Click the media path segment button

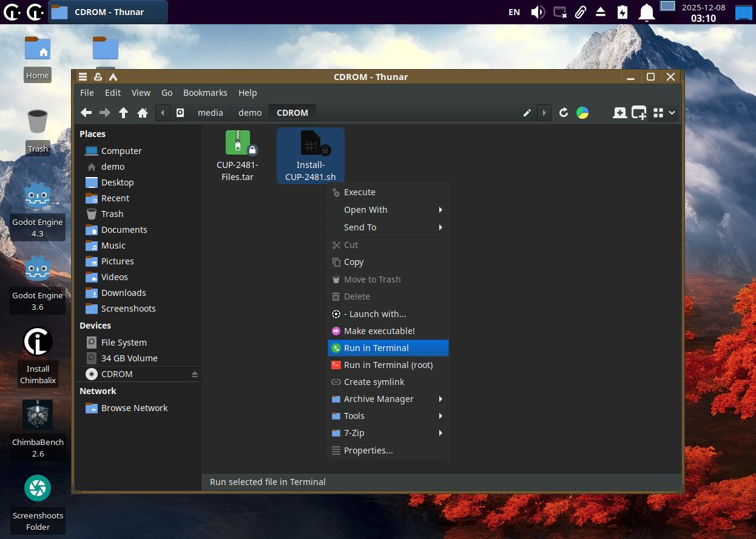tap(210, 113)
